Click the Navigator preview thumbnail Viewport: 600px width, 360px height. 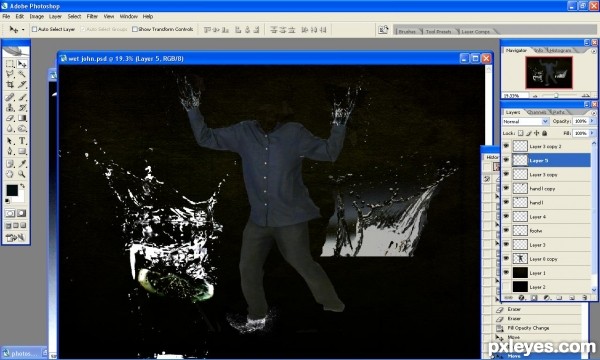click(x=549, y=73)
